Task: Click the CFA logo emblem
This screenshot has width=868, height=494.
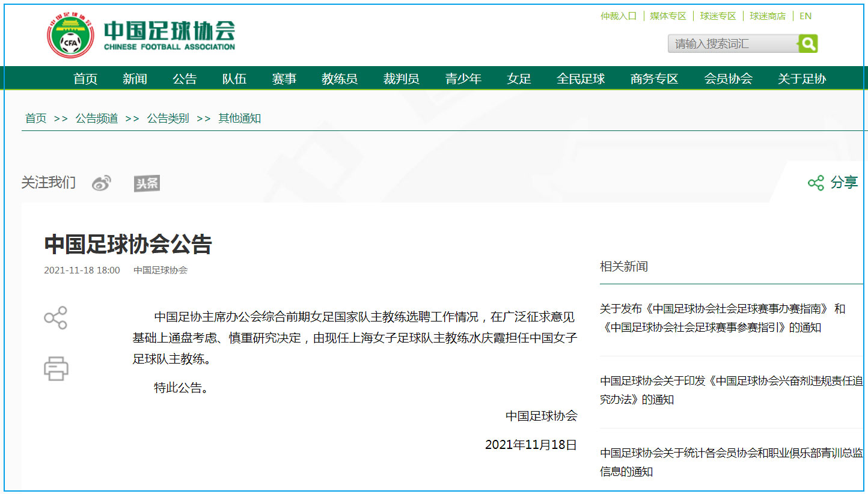Action: coord(70,36)
